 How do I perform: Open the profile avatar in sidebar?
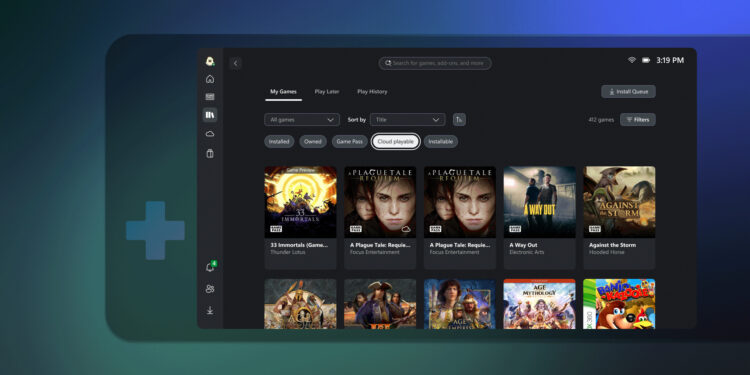(x=210, y=61)
